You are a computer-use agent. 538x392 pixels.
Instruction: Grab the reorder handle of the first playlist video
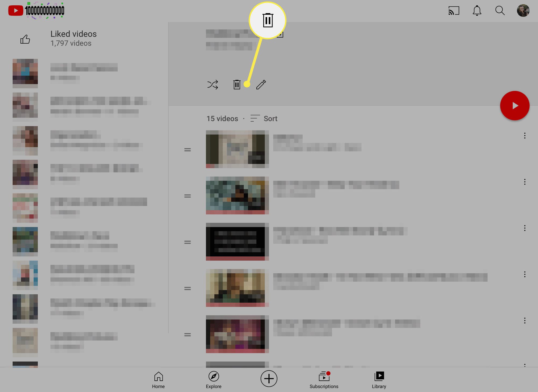(187, 150)
